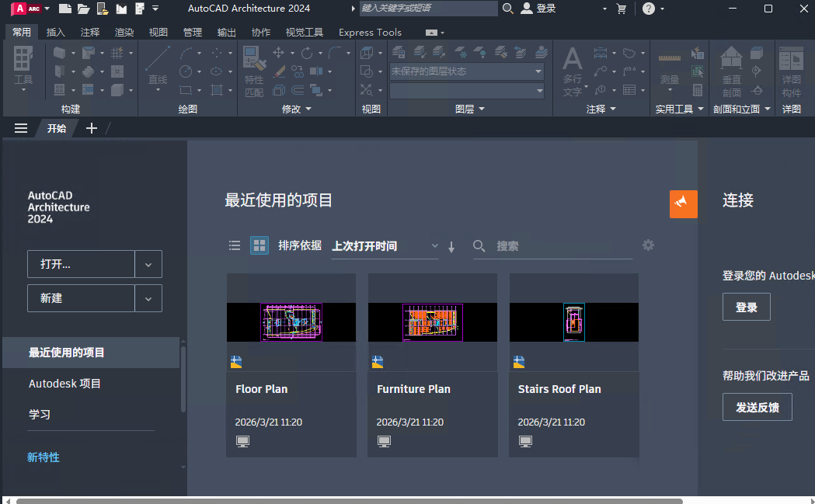Image resolution: width=815 pixels, height=504 pixels.
Task: Click the 新建 button
Action: pos(81,298)
